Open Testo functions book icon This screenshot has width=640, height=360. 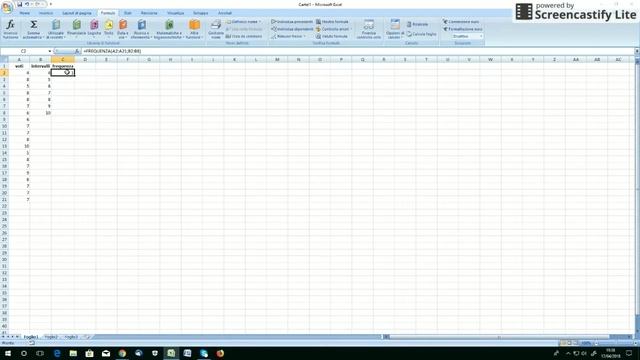(109, 29)
